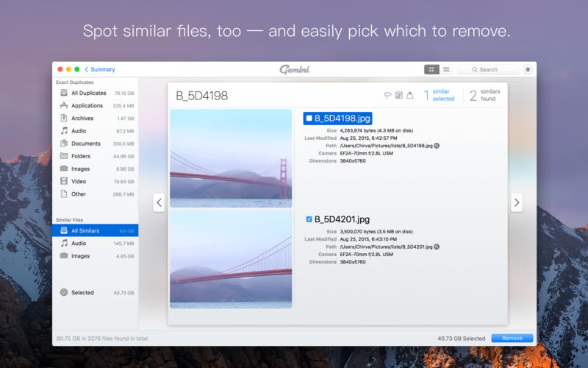
Task: Click the status text 80.75 GB in 3276 files
Action: (102, 339)
